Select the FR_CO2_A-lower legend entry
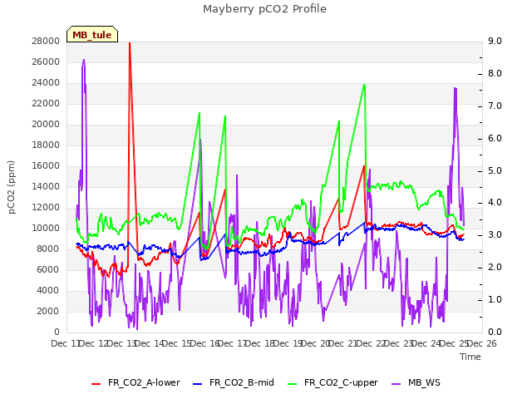This screenshot has width=532, height=399. 135,382
